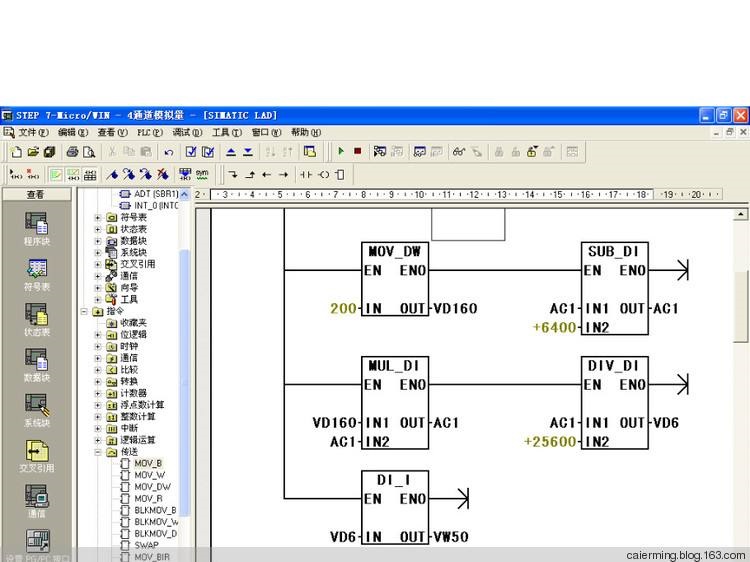Expand the 比较 instruction folder

tap(98, 370)
